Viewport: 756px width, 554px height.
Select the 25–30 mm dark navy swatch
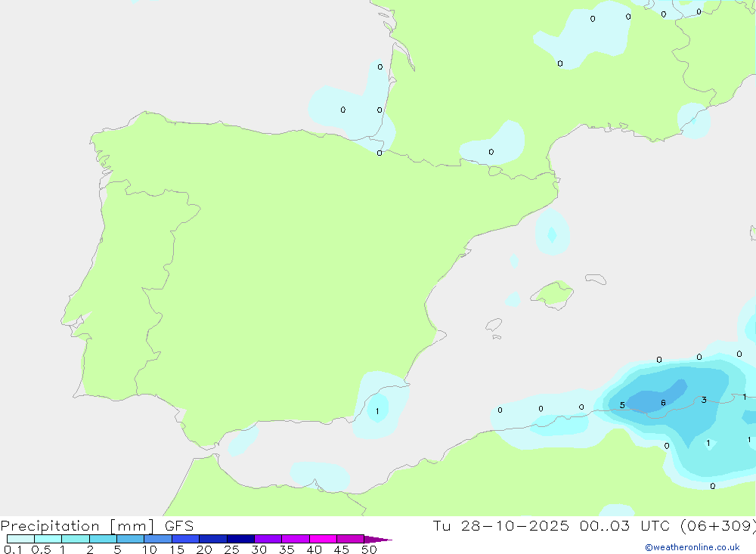tap(240, 539)
